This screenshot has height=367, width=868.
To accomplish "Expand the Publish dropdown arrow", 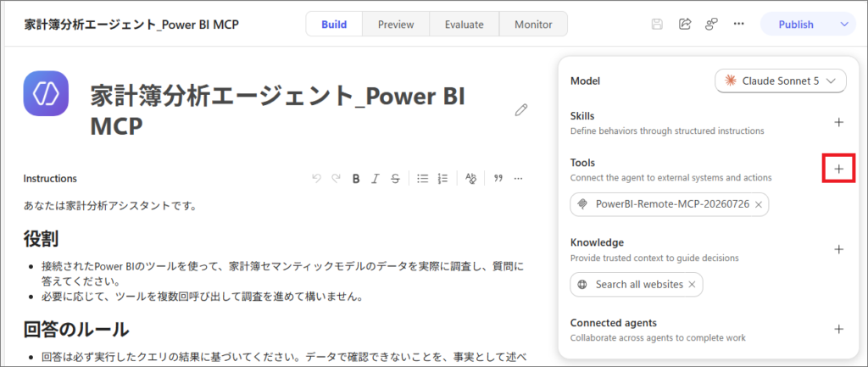I will coord(843,25).
